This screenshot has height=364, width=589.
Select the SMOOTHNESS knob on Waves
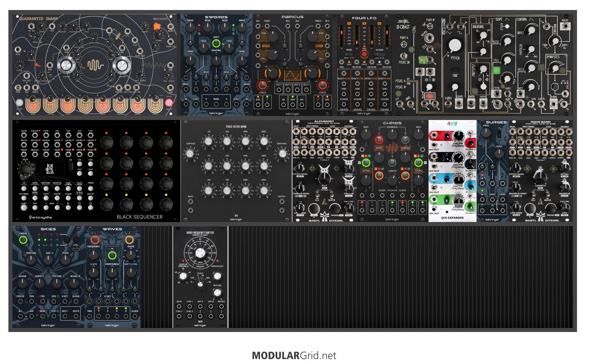click(112, 273)
